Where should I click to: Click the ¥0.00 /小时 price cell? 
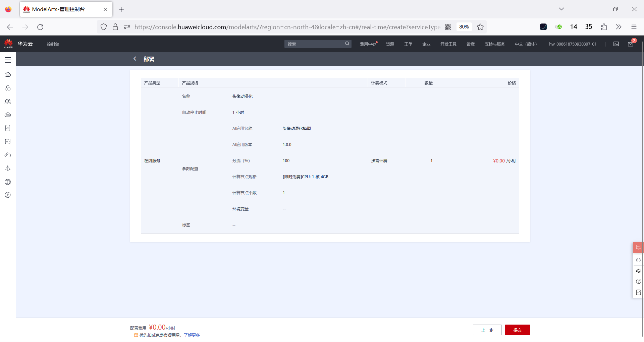(x=504, y=161)
